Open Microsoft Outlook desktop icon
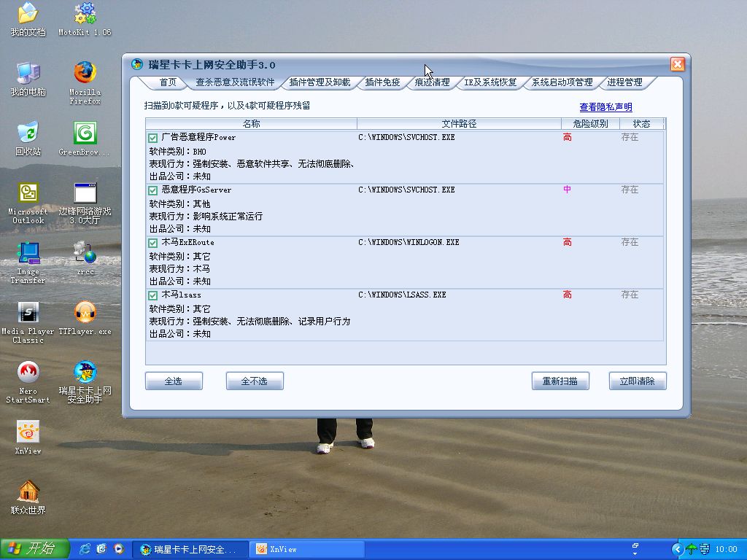Viewport: 747px width, 560px height. tap(28, 203)
